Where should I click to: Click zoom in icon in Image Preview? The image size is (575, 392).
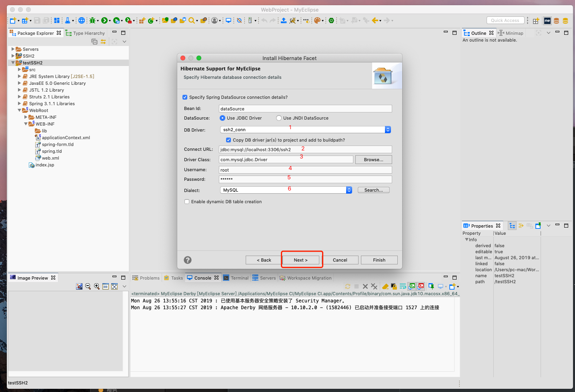click(97, 286)
